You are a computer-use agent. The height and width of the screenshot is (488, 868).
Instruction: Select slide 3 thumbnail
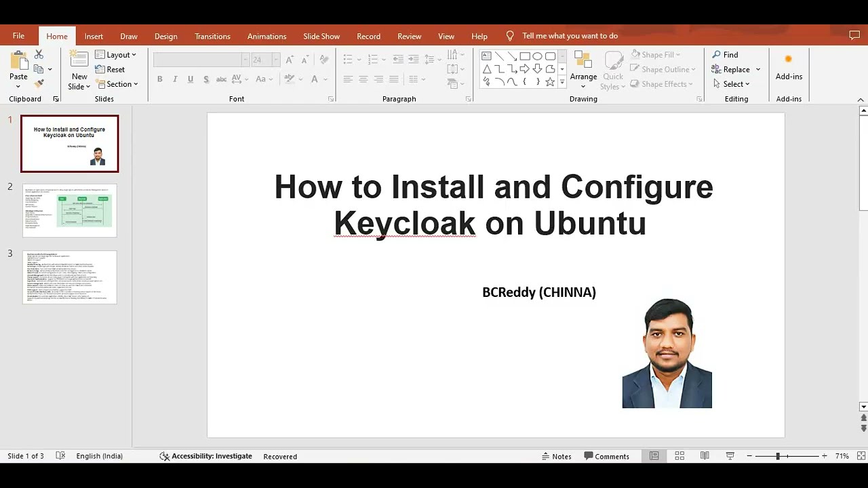70,277
